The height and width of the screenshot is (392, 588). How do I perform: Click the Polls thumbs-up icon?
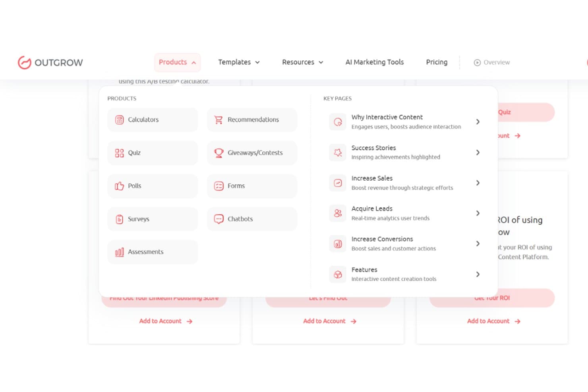click(x=119, y=186)
